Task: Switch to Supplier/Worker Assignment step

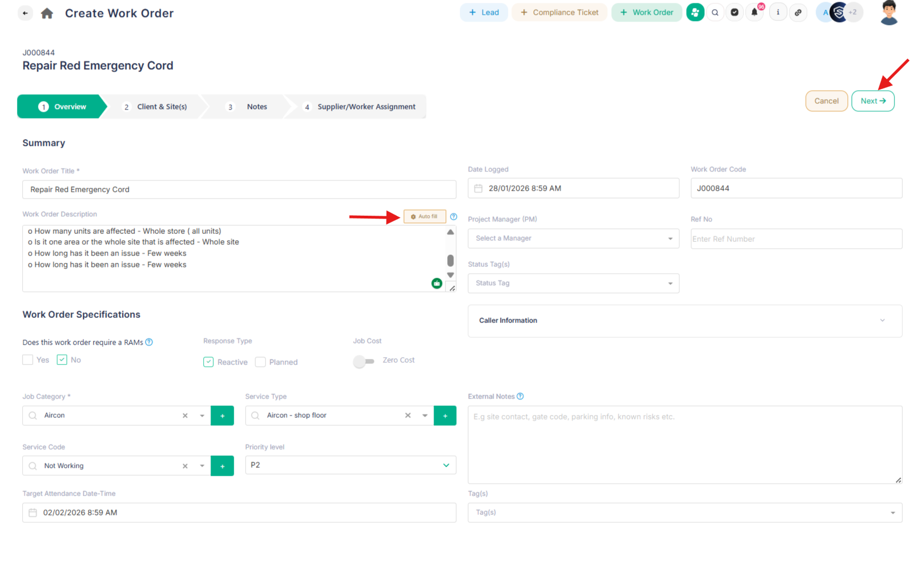Action: [360, 107]
